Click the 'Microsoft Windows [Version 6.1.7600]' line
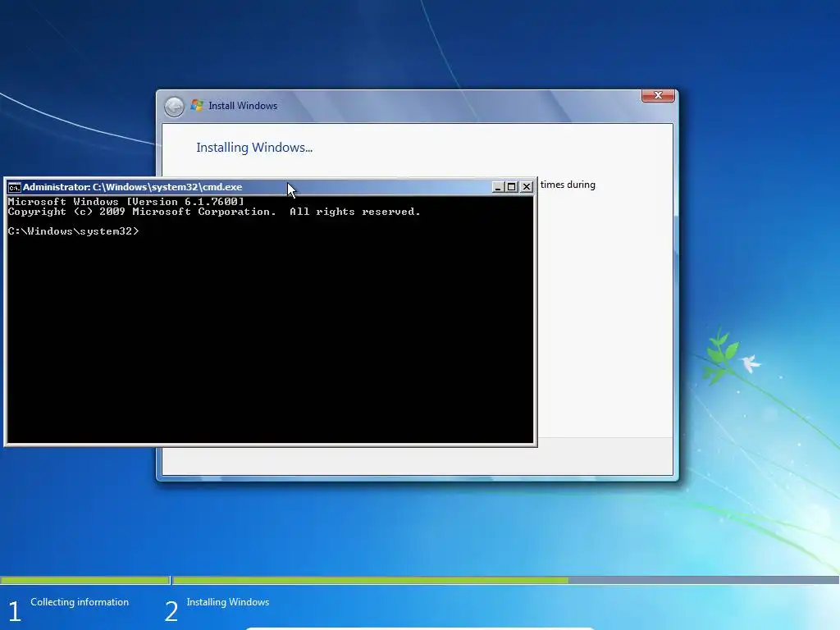Viewport: 840px width, 630px height. pos(126,202)
